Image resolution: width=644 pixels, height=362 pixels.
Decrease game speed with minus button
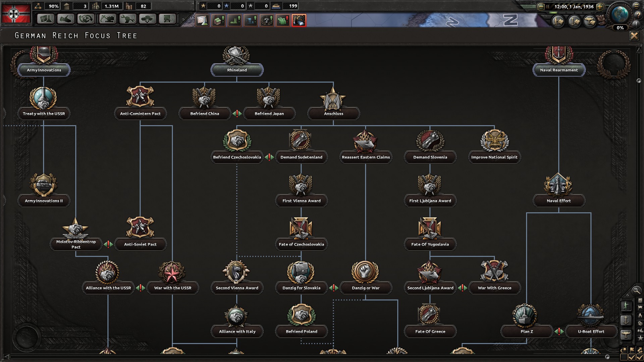(541, 7)
